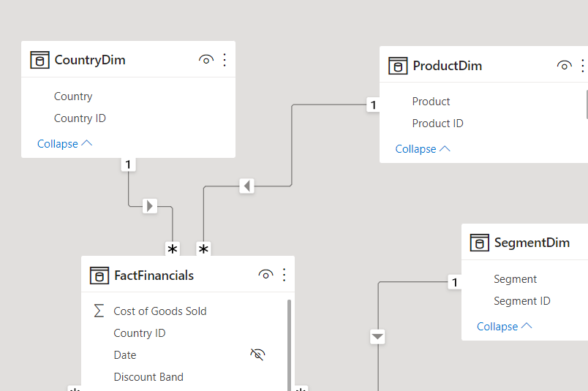Click the many marker on CountryDim relationship line
The image size is (588, 391).
(173, 249)
